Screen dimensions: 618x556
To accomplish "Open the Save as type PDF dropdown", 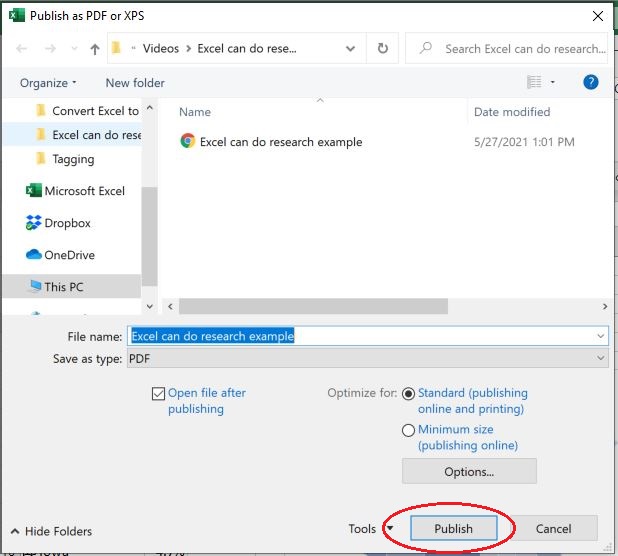I will coord(367,358).
